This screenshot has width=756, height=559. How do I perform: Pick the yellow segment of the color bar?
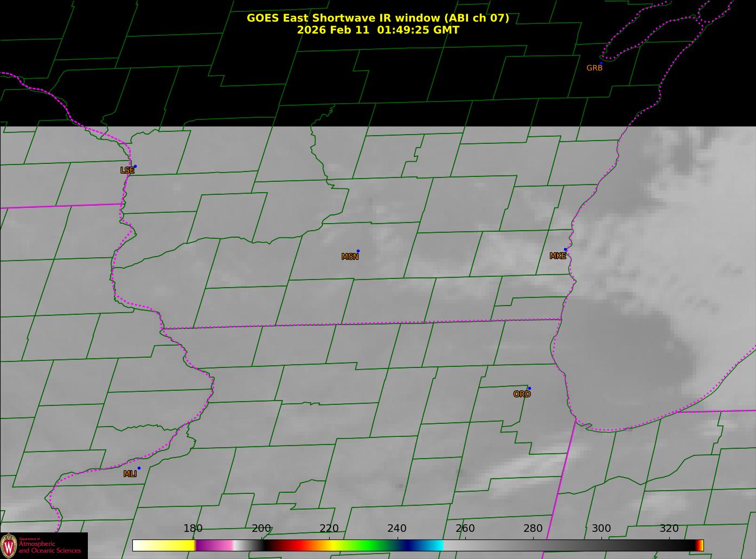(x=174, y=545)
